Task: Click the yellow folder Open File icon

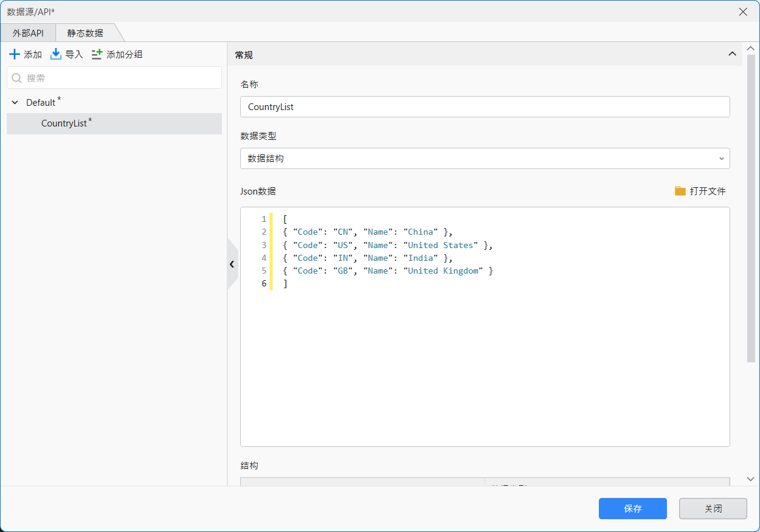Action: [x=680, y=191]
